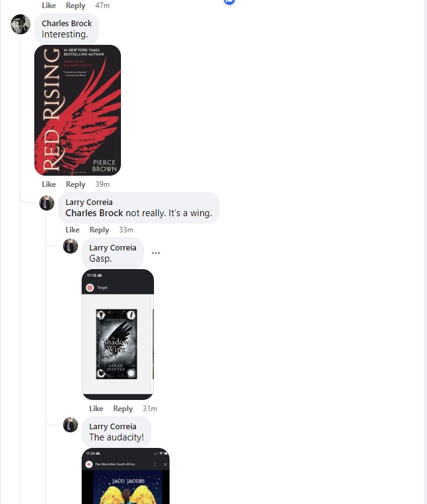This screenshot has height=504, width=427.
Task: Click the Target logo in the screenshot image
Action: (x=90, y=288)
